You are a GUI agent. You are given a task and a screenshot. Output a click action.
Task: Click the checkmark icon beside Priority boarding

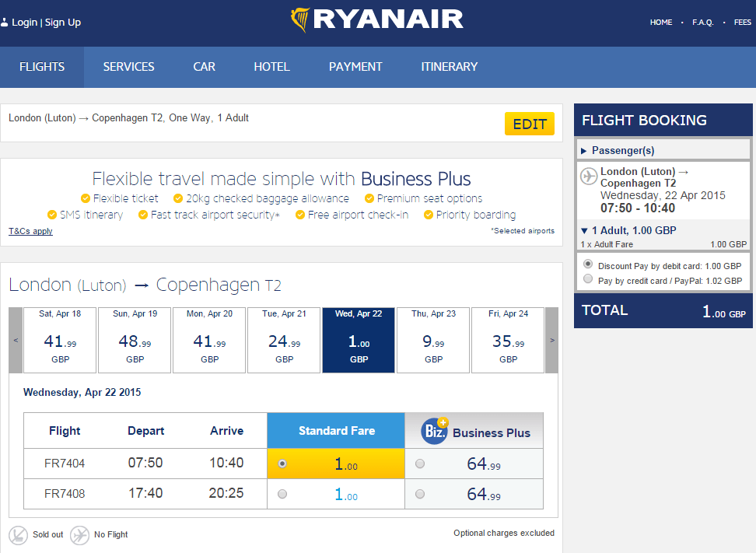(428, 215)
